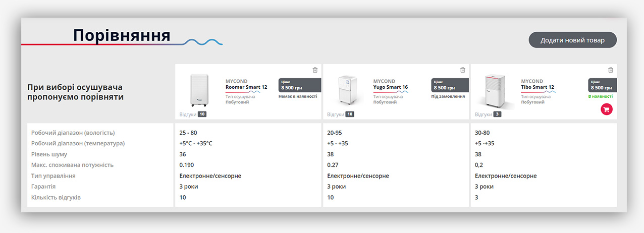Image resolution: width=644 pixels, height=233 pixels.
Task: Click the Tibo Smart 12 product image
Action: 497,91
